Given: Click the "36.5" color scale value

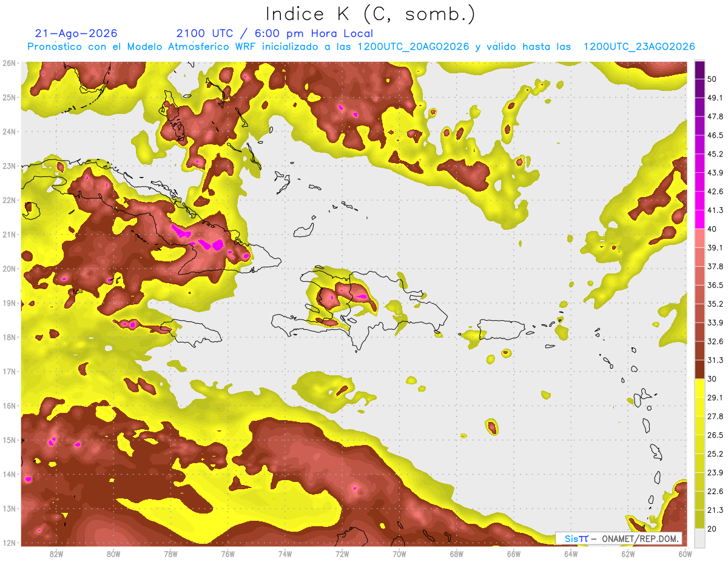Looking at the screenshot, I should click(715, 285).
